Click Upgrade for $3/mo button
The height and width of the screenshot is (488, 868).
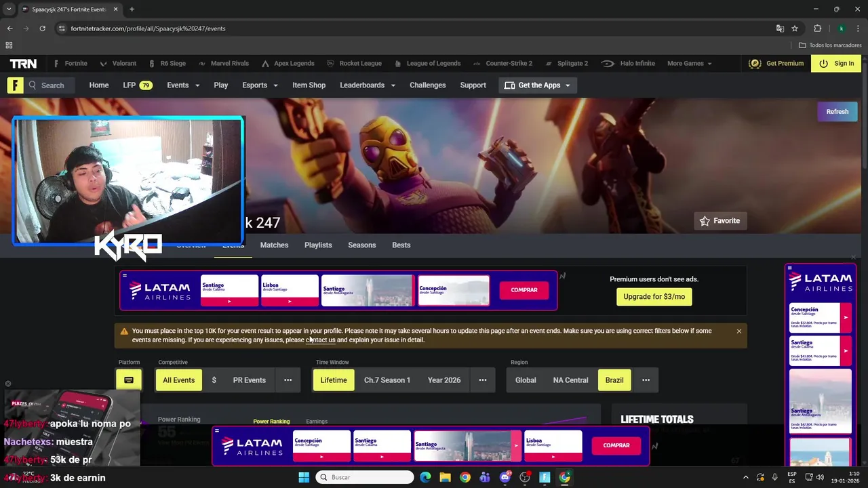point(654,297)
